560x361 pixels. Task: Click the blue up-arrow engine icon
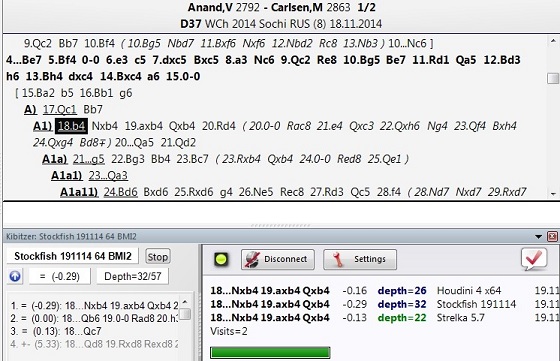click(x=15, y=276)
